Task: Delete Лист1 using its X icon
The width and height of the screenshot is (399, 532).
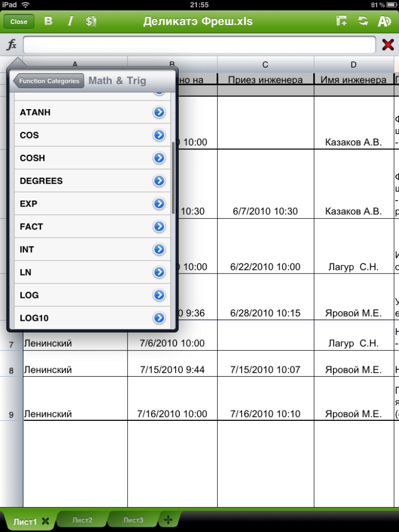Action: coord(45,521)
